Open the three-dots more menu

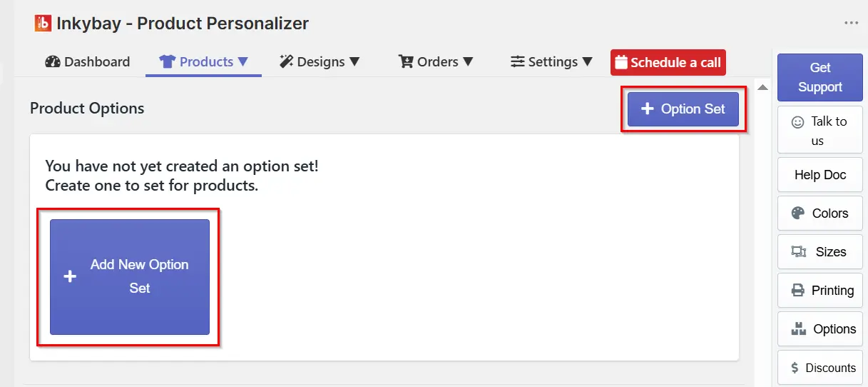[851, 23]
